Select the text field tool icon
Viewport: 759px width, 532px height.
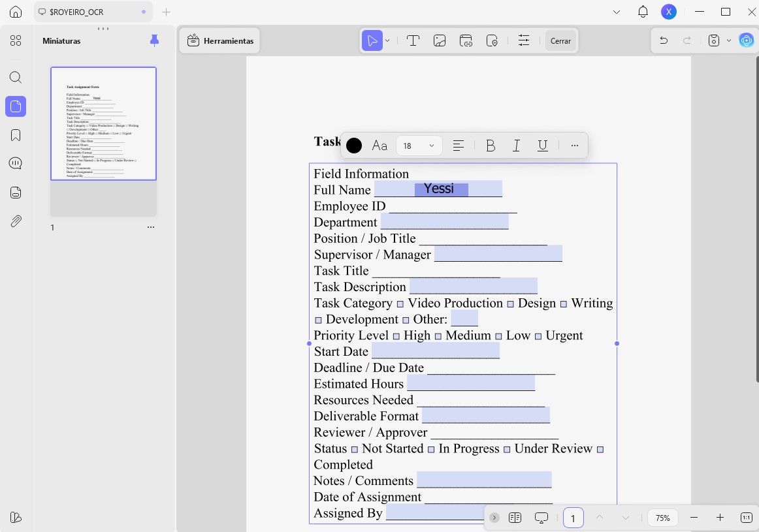(x=413, y=40)
